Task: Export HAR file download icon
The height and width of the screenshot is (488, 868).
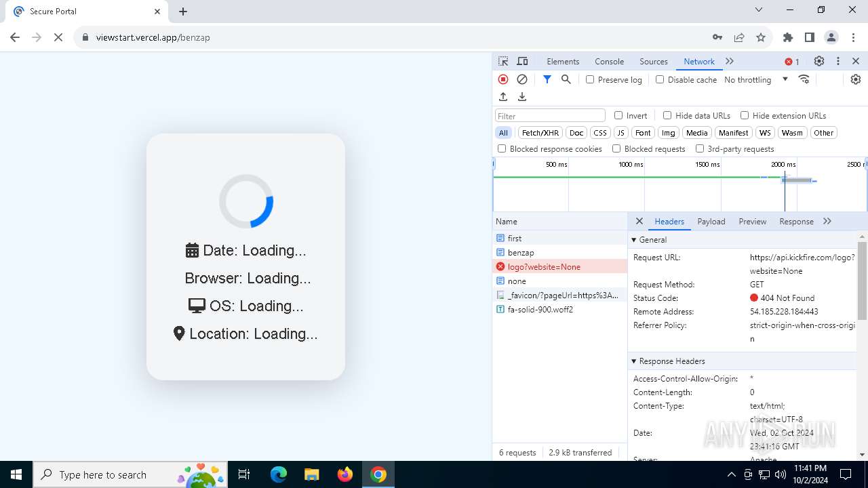Action: click(x=522, y=97)
